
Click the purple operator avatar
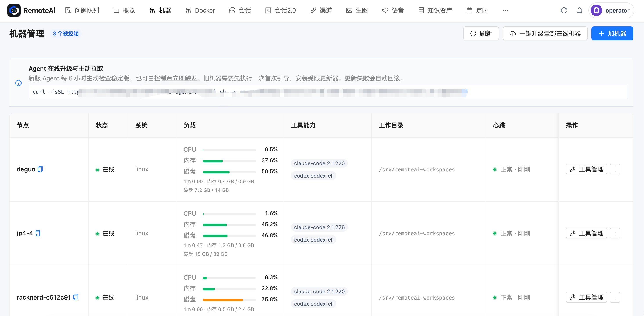point(596,10)
